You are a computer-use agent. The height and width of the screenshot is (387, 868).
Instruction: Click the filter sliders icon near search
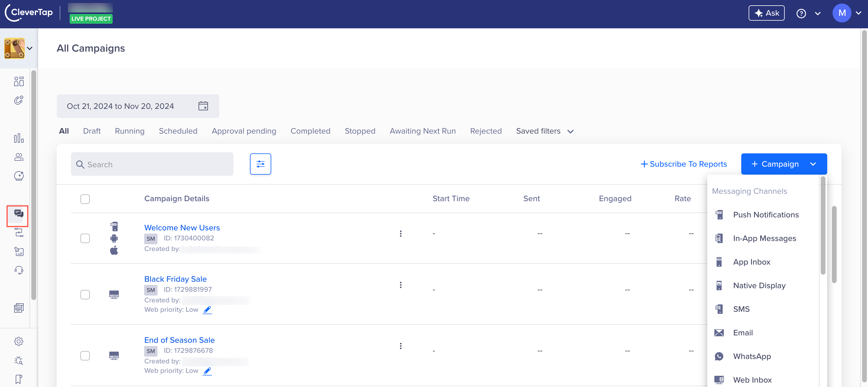260,164
